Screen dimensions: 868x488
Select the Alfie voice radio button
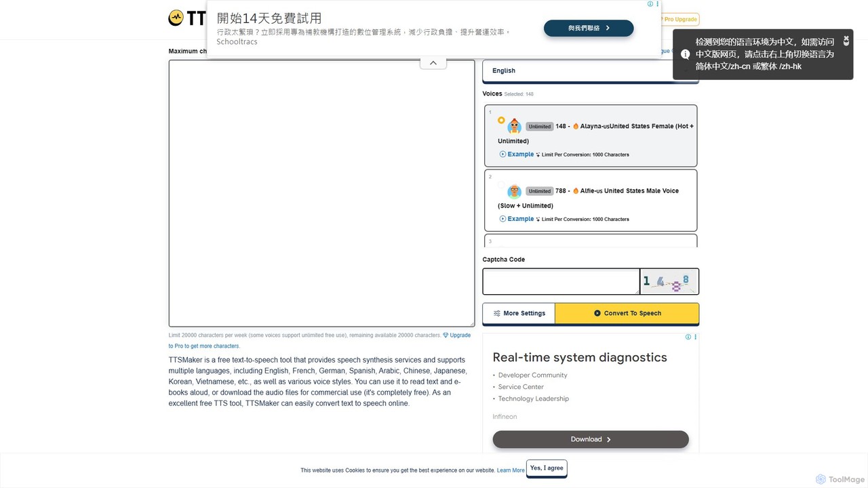[x=501, y=184]
